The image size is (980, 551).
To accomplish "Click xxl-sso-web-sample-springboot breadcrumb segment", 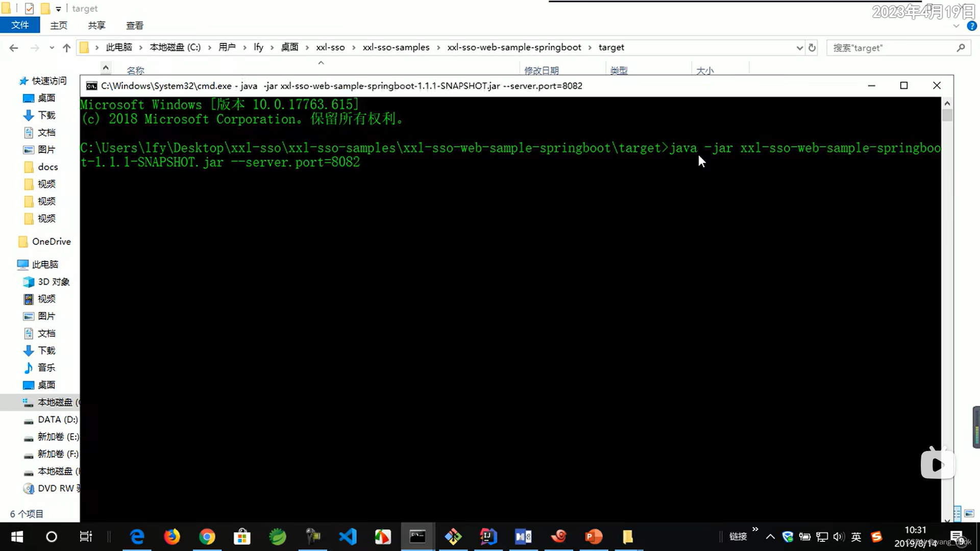I will coord(514,47).
